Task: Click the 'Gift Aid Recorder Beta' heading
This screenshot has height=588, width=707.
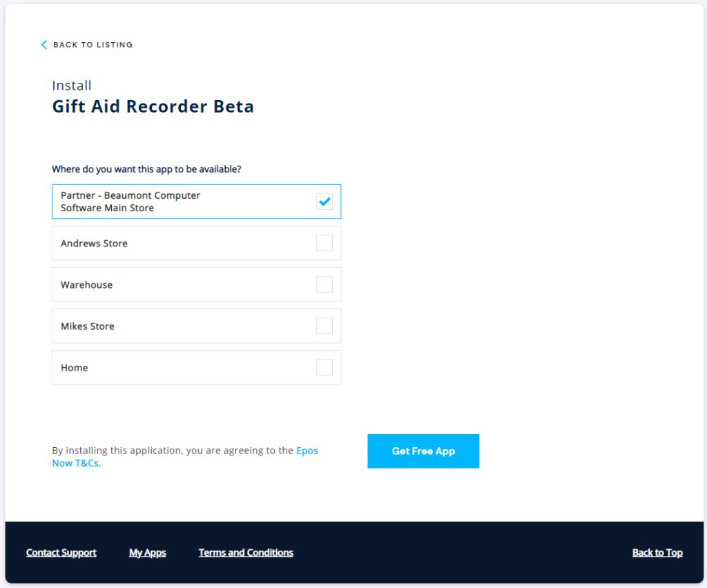Action: [153, 106]
